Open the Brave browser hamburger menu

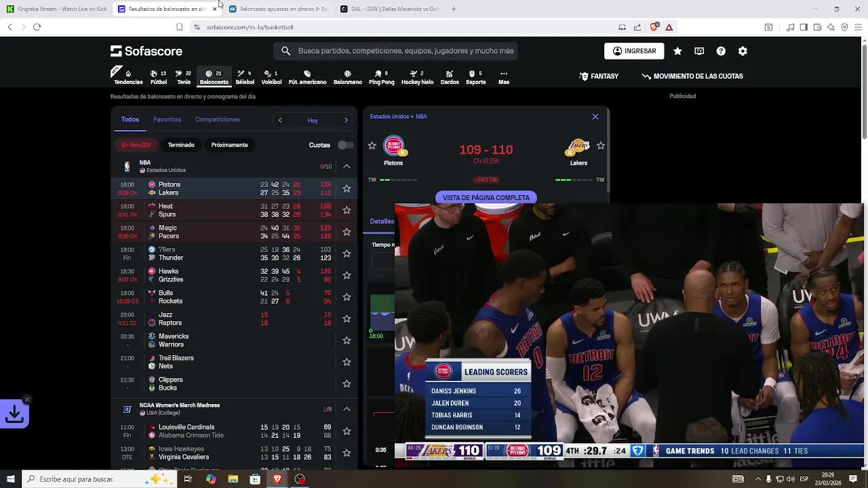click(x=858, y=27)
